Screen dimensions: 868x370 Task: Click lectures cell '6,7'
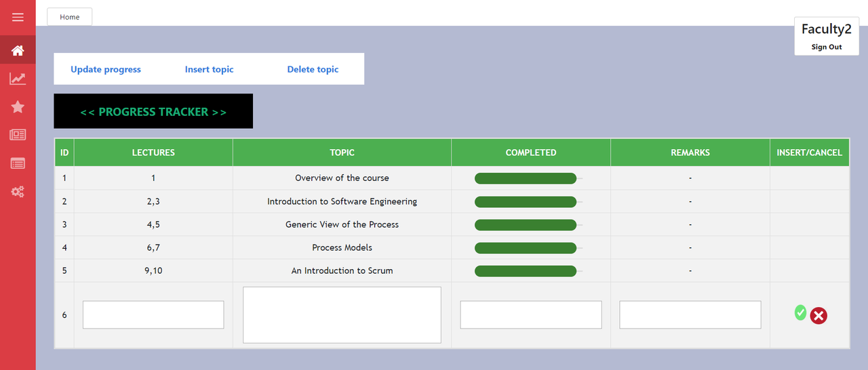pyautogui.click(x=153, y=247)
